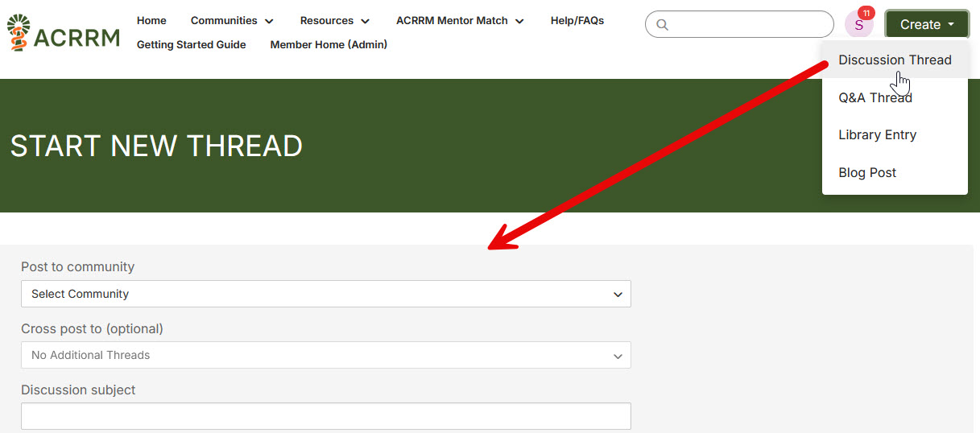
Task: Open Help/FAQs page
Action: 577,20
